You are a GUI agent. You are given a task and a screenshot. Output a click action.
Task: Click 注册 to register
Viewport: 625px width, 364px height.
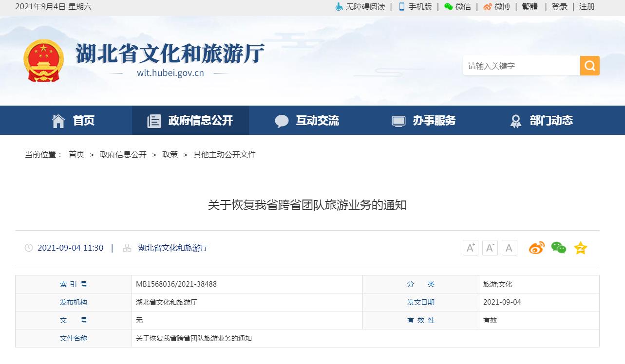pos(587,7)
